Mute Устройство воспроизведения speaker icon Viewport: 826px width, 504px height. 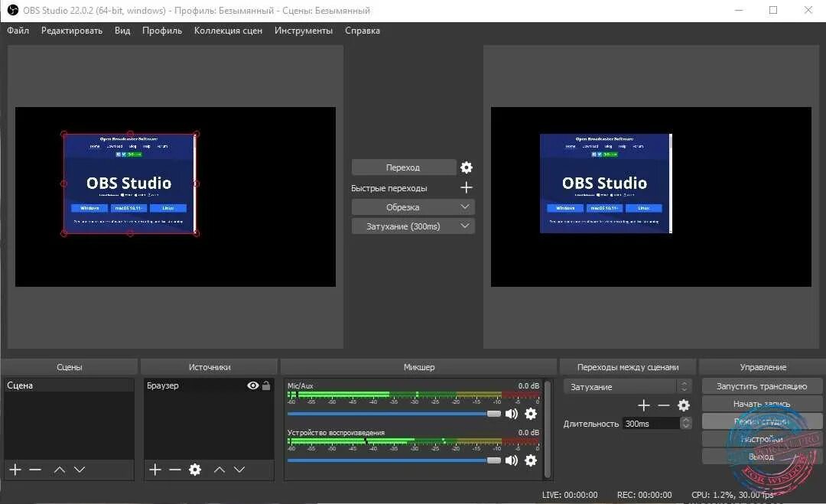click(x=512, y=460)
